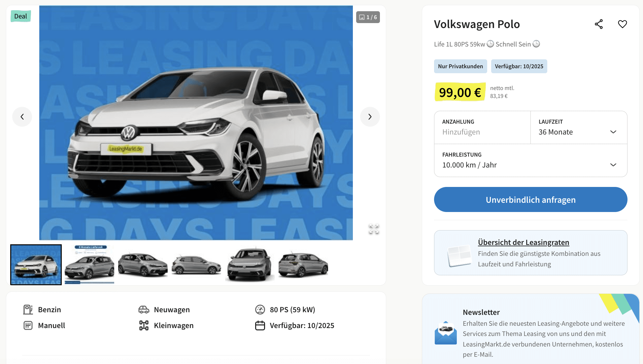
Task: Click the green Deal badge
Action: pos(20,16)
